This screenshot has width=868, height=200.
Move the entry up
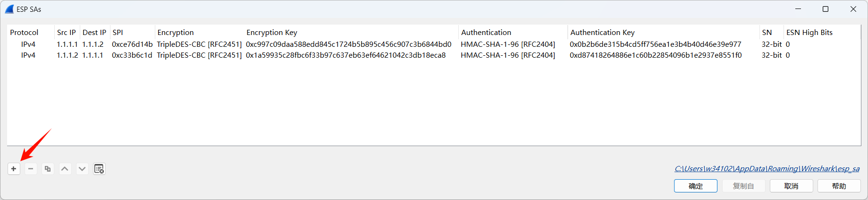[x=65, y=169]
